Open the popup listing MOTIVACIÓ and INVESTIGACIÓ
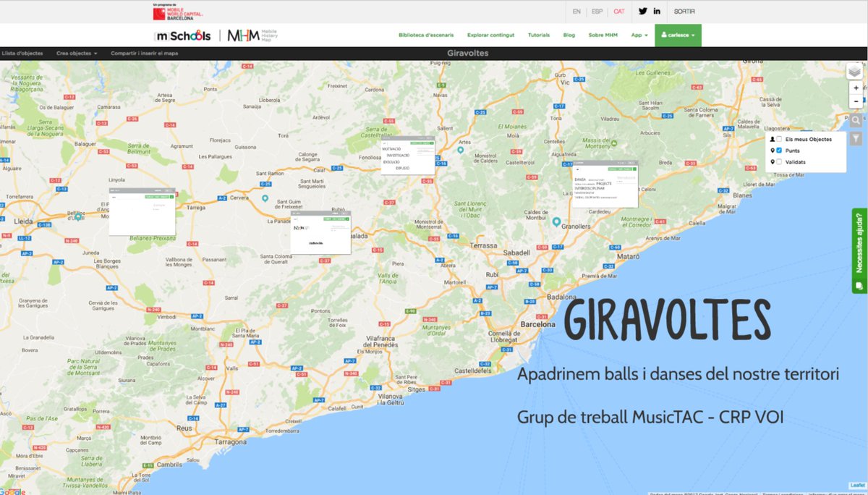 click(x=408, y=156)
